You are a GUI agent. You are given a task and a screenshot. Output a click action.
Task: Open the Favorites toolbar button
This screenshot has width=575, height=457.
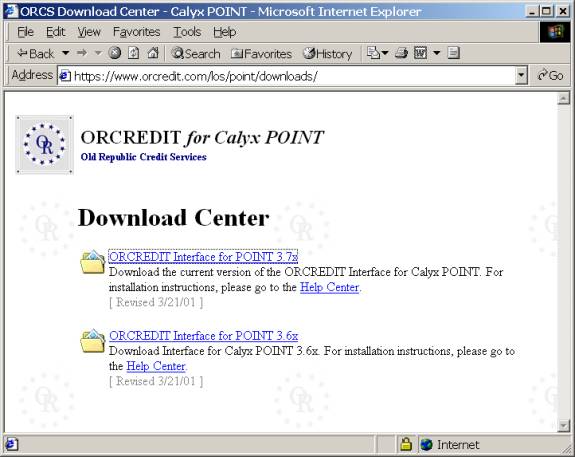tap(261, 54)
